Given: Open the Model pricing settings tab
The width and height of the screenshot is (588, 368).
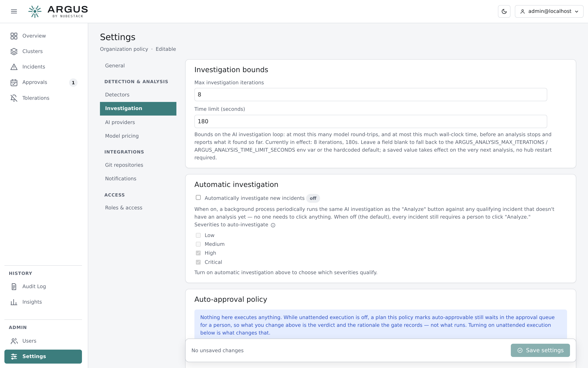Looking at the screenshot, I should (138, 136).
